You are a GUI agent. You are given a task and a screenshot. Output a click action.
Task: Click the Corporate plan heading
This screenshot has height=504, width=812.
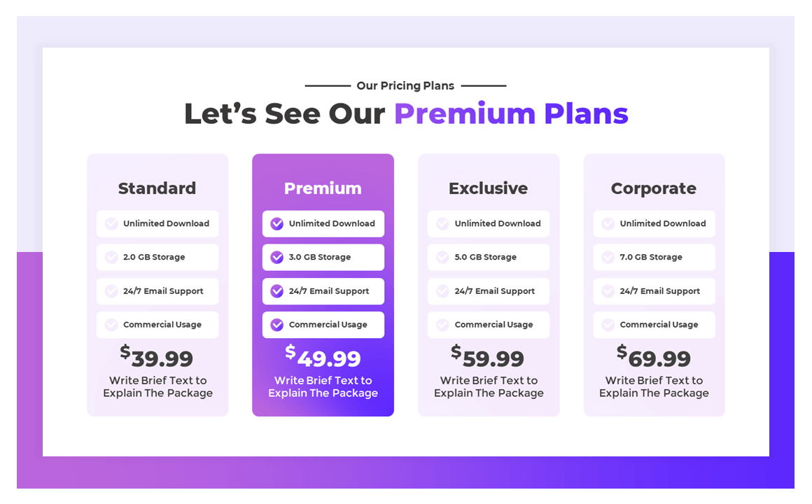(x=653, y=188)
